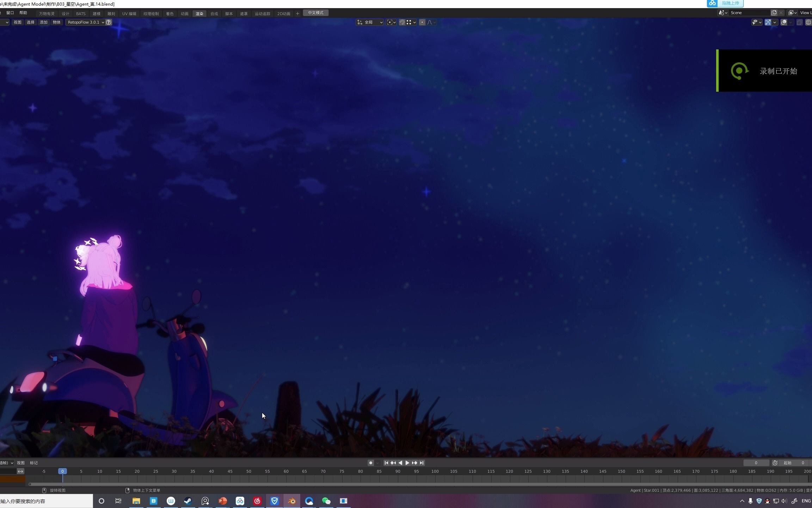Expand the pivot point dropdown
Image resolution: width=812 pixels, height=508 pixels.
click(x=391, y=22)
